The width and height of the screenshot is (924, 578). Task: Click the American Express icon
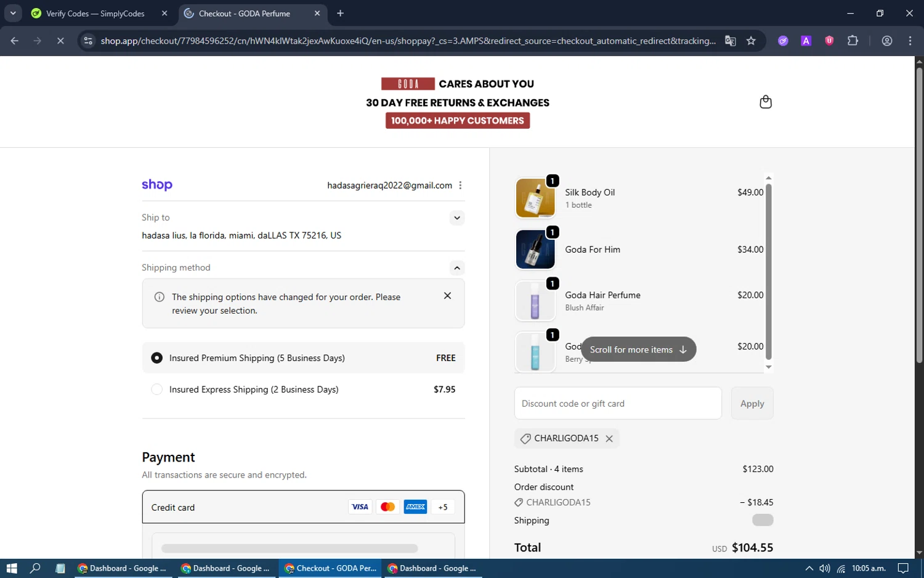416,507
